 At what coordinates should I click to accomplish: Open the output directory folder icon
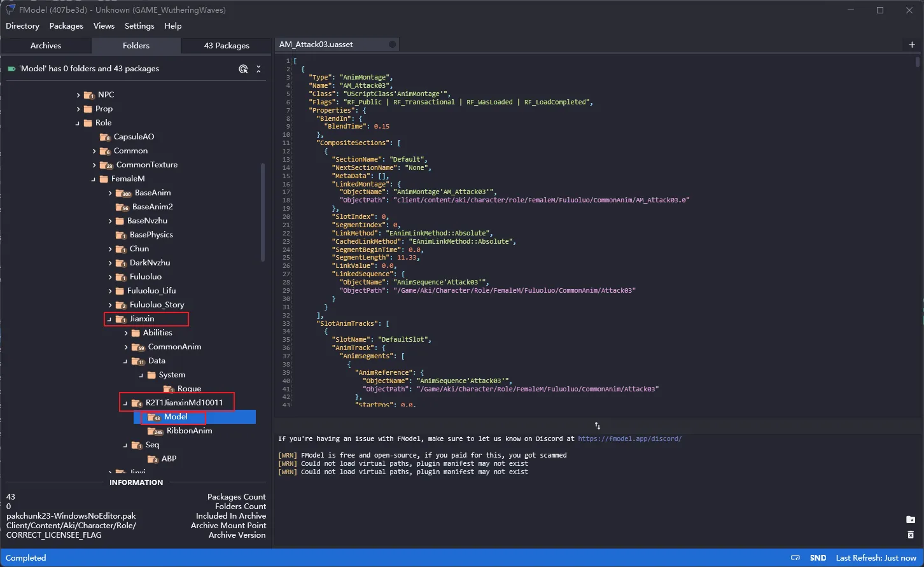point(911,520)
